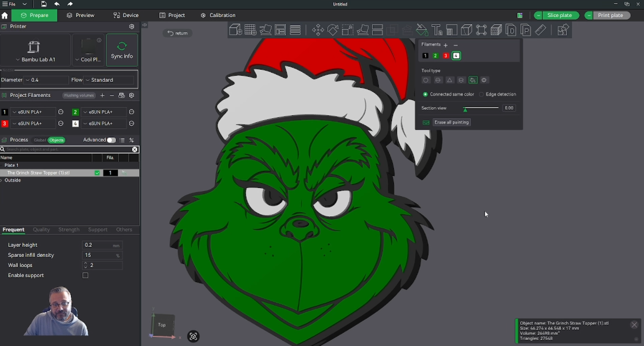Open the Assembly view puzzle icon
Viewport: 644px width, 346px height.
click(562, 30)
